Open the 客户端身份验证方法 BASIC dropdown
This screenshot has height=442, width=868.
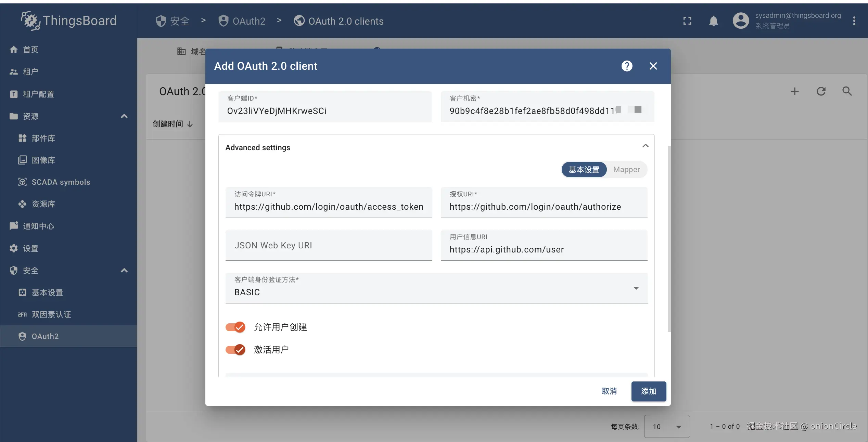pos(436,288)
